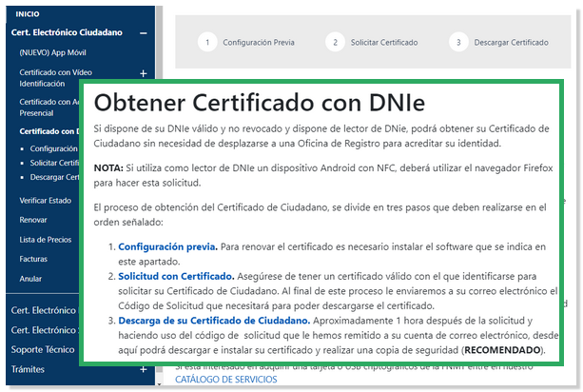
Task: Follow the blue 'Configuración previa.' list link
Action: click(167, 246)
